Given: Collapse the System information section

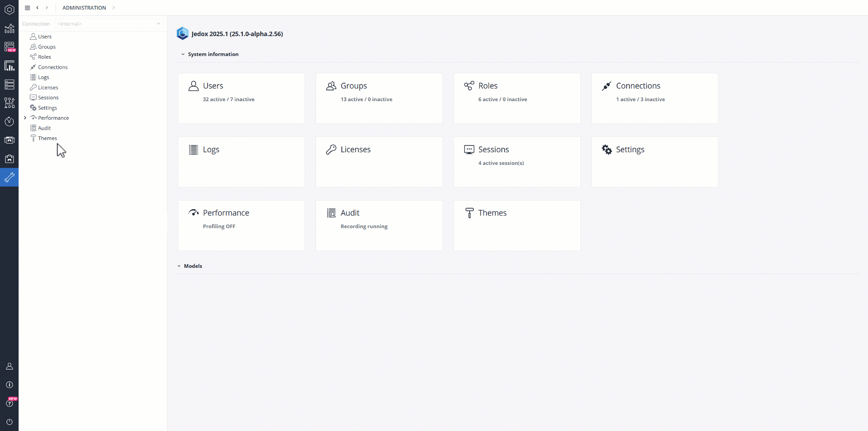Looking at the screenshot, I should tap(183, 54).
